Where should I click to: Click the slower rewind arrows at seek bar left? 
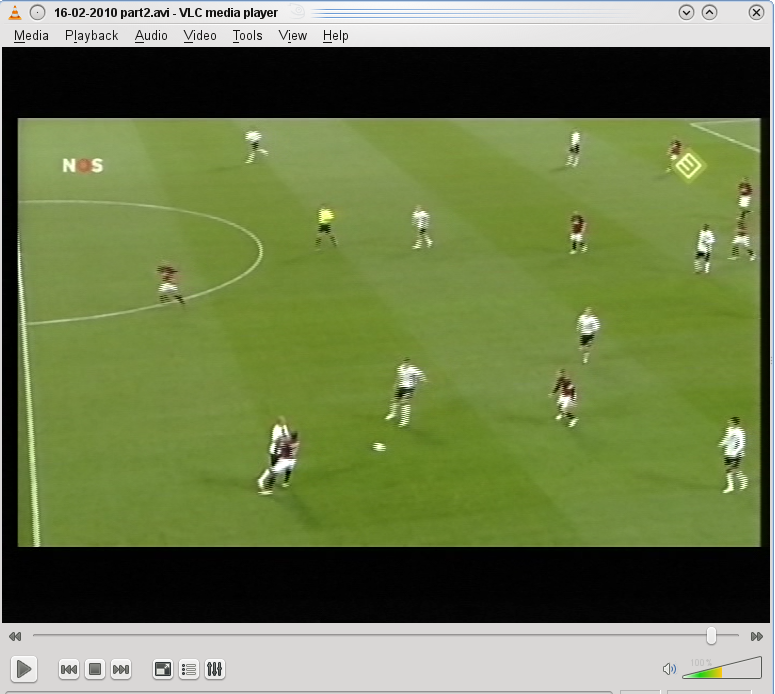click(x=15, y=636)
